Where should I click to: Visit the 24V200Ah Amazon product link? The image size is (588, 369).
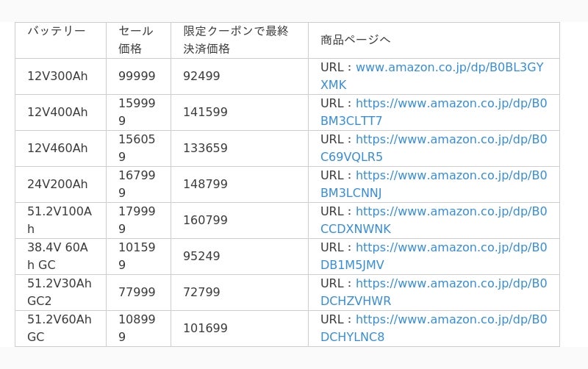coord(451,176)
